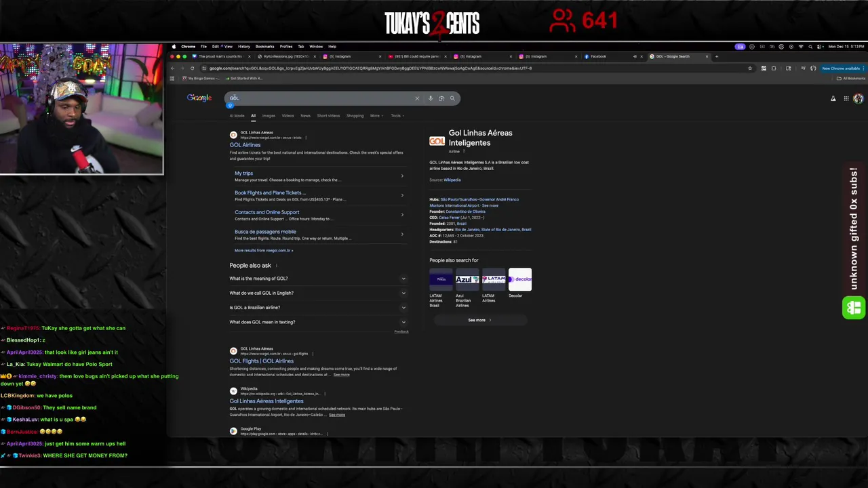The height and width of the screenshot is (488, 868).
Task: Expand 'Is GOL a Brazilian airline?'
Action: (x=317, y=308)
